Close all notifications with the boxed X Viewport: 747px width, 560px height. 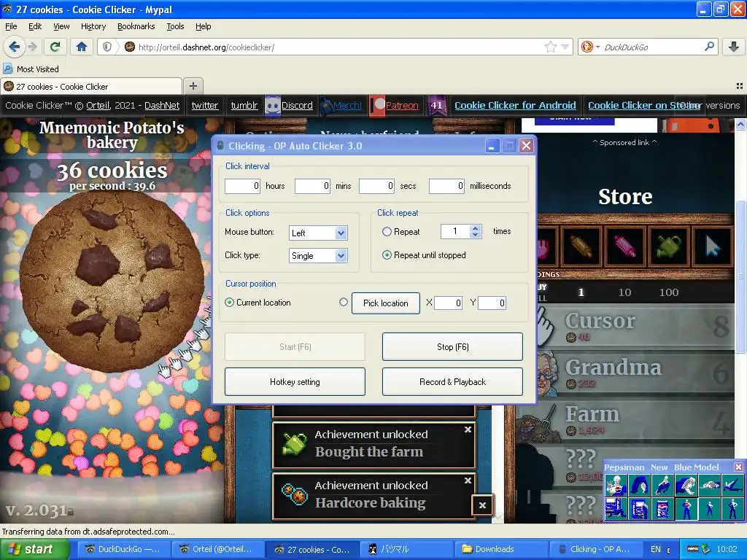coord(482,505)
